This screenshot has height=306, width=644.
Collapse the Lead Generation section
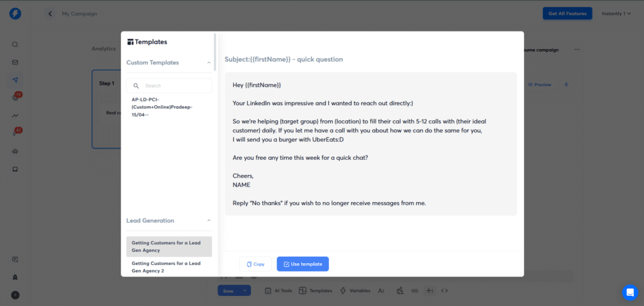(x=209, y=220)
